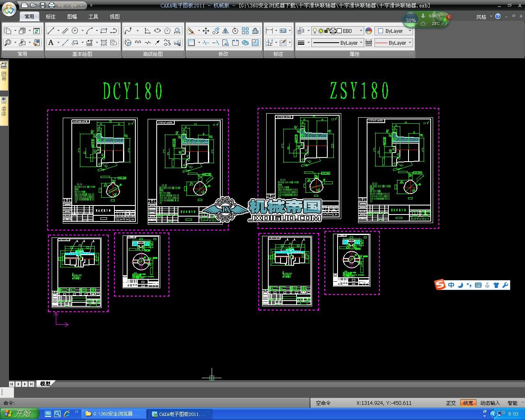Select the Mirror tool in Modify panel
Viewport: 525px width, 420px height.
tap(226, 31)
